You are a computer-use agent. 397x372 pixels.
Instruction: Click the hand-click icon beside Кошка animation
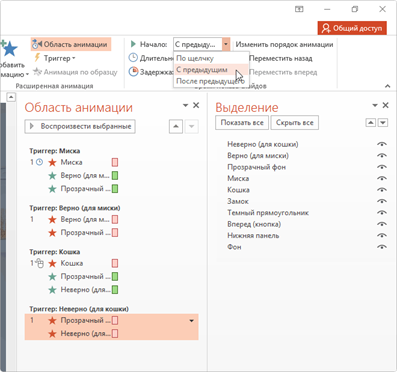tap(39, 263)
